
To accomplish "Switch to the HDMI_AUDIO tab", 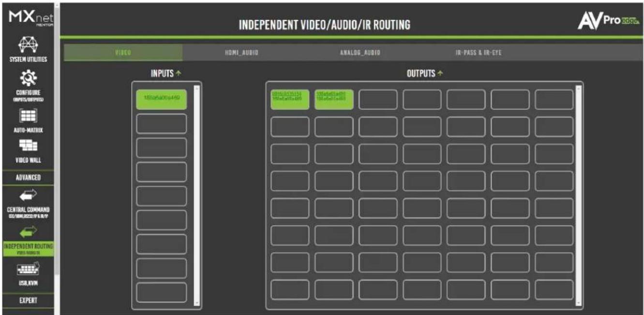I will (241, 53).
